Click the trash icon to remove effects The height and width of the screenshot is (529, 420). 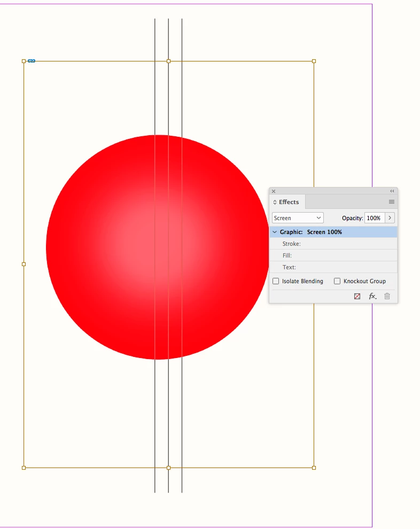coord(387,296)
